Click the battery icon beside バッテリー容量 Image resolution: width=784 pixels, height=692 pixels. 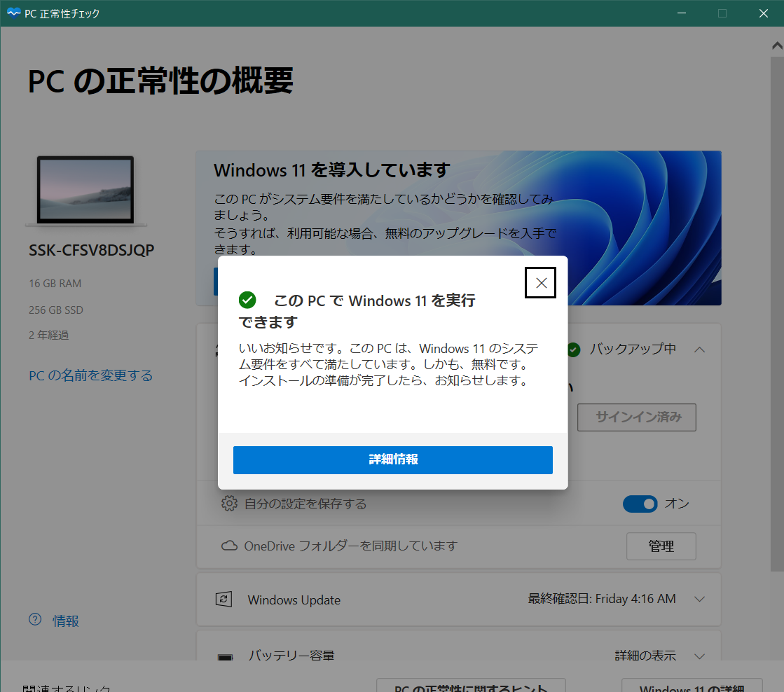[225, 656]
